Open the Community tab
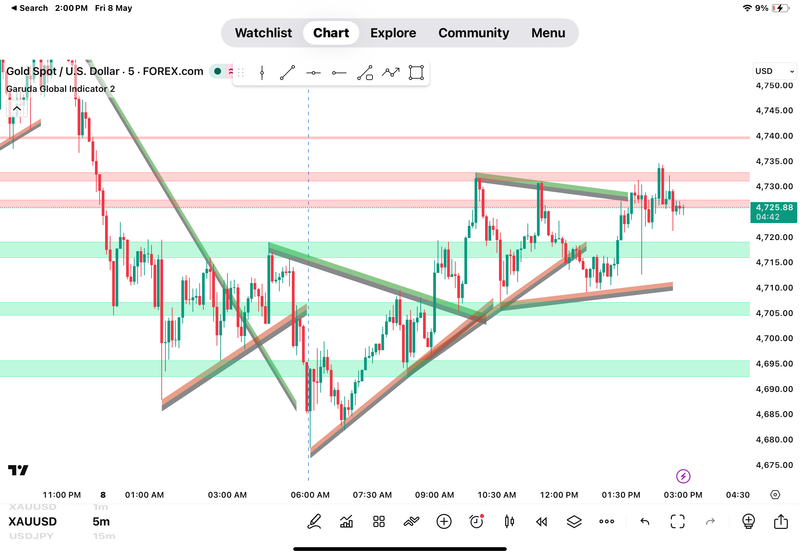This screenshot has height=556, width=800. [x=473, y=33]
